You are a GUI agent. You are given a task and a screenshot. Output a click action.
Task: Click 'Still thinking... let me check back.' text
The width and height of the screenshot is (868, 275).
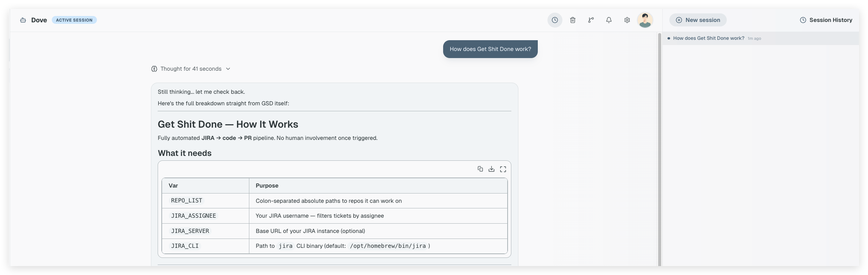201,92
